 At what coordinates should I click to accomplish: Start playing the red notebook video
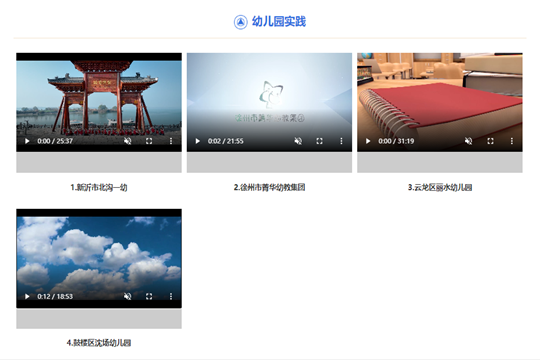tap(368, 141)
